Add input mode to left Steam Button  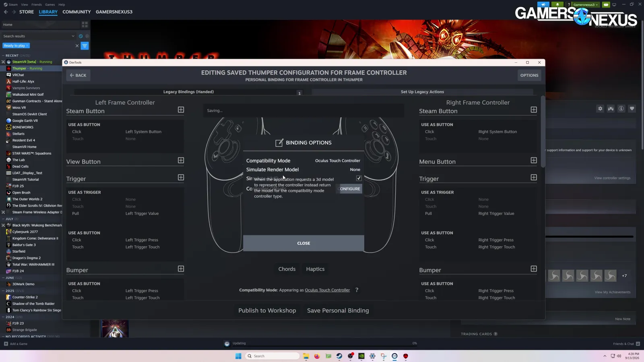pyautogui.click(x=181, y=110)
